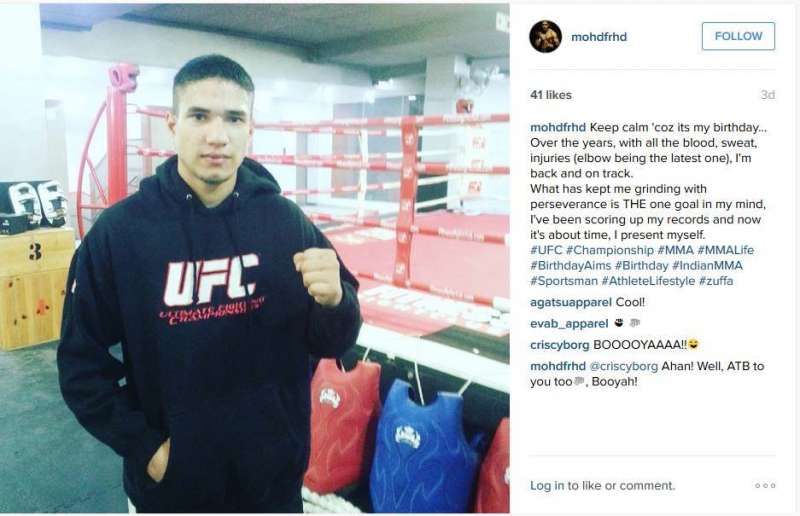Open the #UFC hashtag
Screen dimensions: 800x516
[546, 250]
